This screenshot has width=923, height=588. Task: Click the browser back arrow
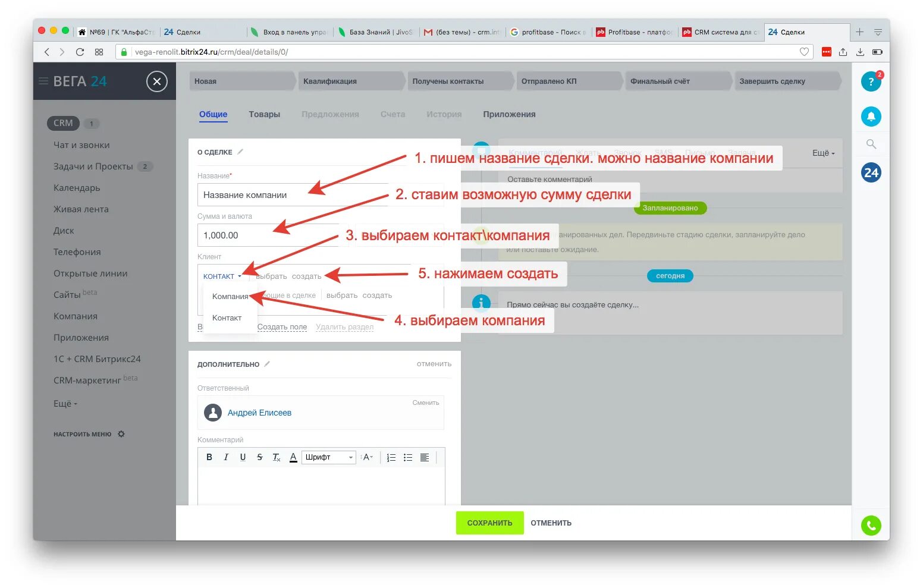point(46,52)
